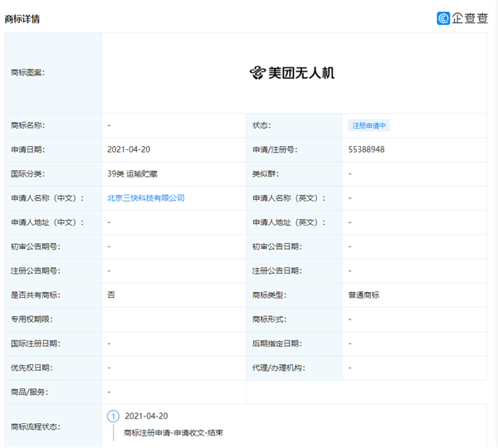Click the 专用权期限 label

(32, 319)
